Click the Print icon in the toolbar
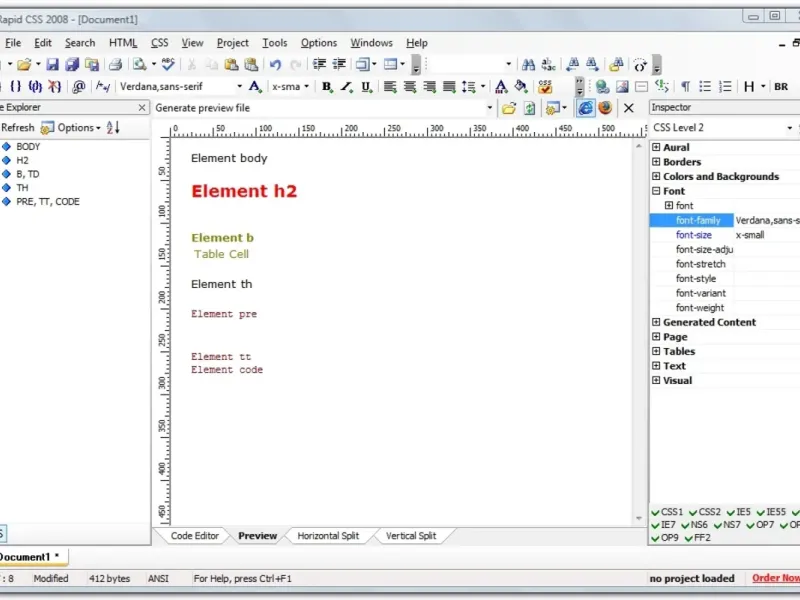 coord(116,65)
